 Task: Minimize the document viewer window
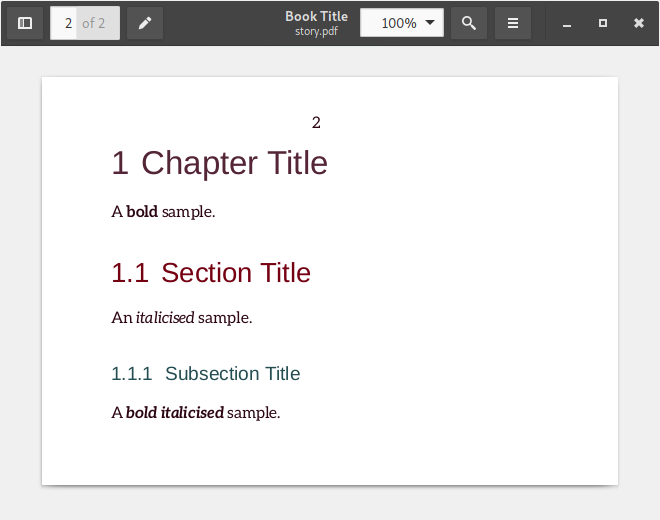(x=567, y=23)
